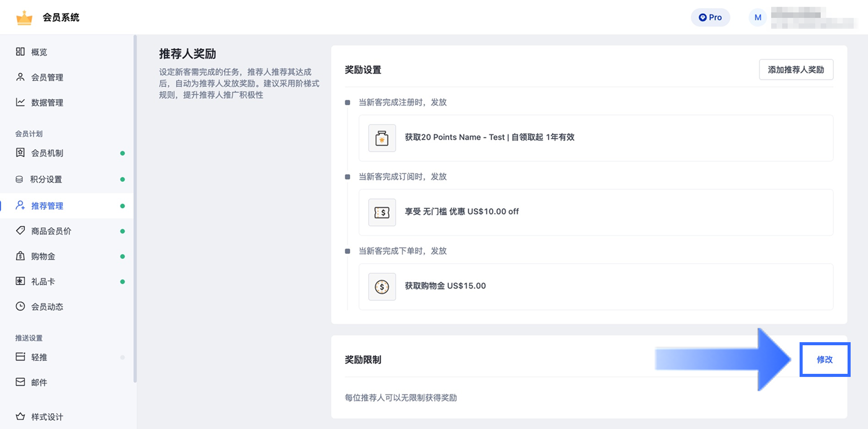Click the 购物金 bag icon
This screenshot has width=868, height=429.
(x=20, y=256)
